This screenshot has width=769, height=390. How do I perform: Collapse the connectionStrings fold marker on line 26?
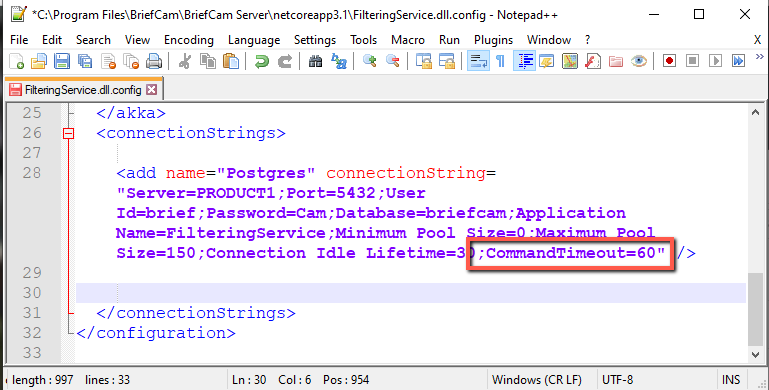click(69, 133)
